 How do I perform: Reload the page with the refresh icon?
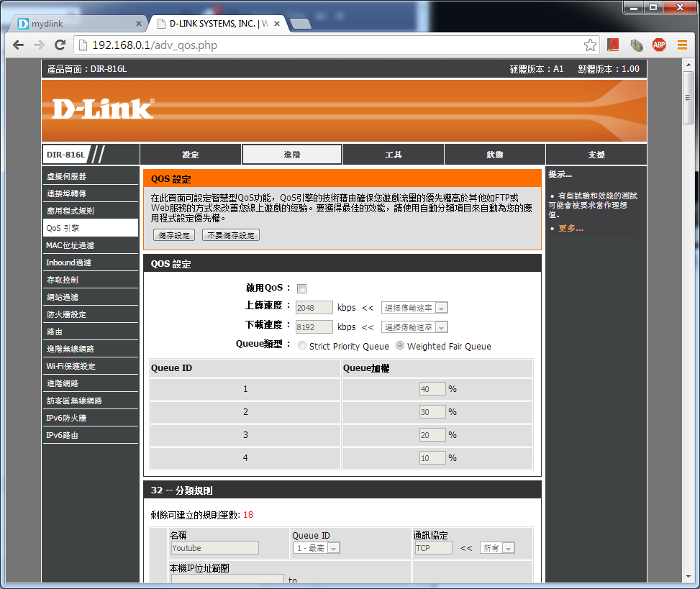[60, 45]
